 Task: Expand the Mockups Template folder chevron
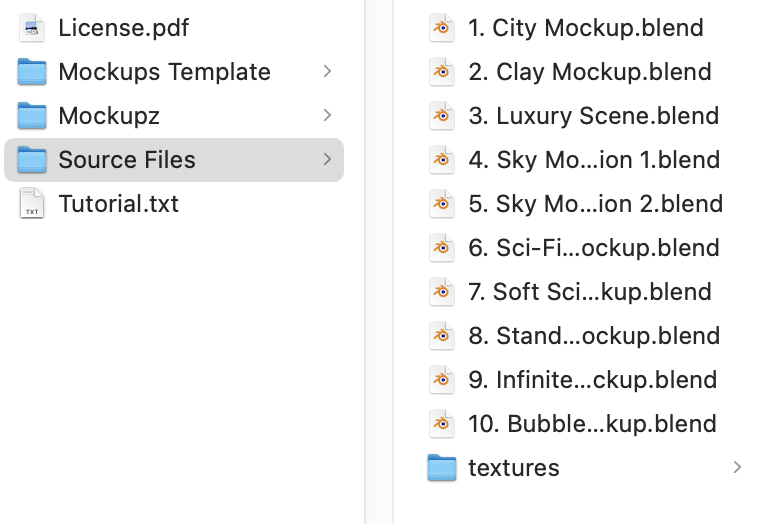coord(327,72)
